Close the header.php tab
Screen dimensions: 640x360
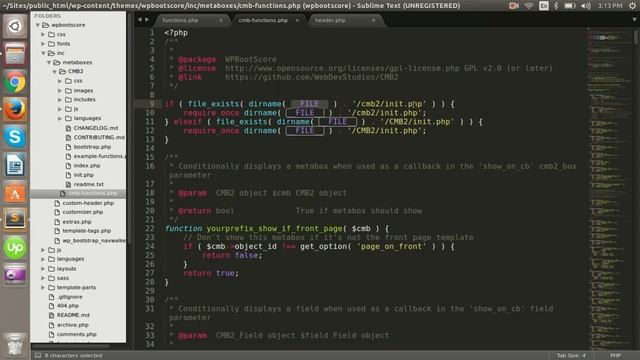click(x=373, y=20)
